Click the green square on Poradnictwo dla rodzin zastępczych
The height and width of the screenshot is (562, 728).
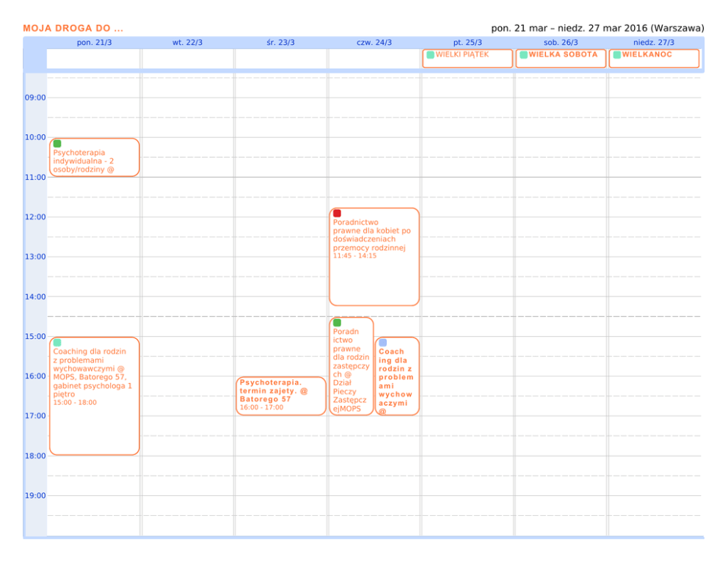pos(337,323)
